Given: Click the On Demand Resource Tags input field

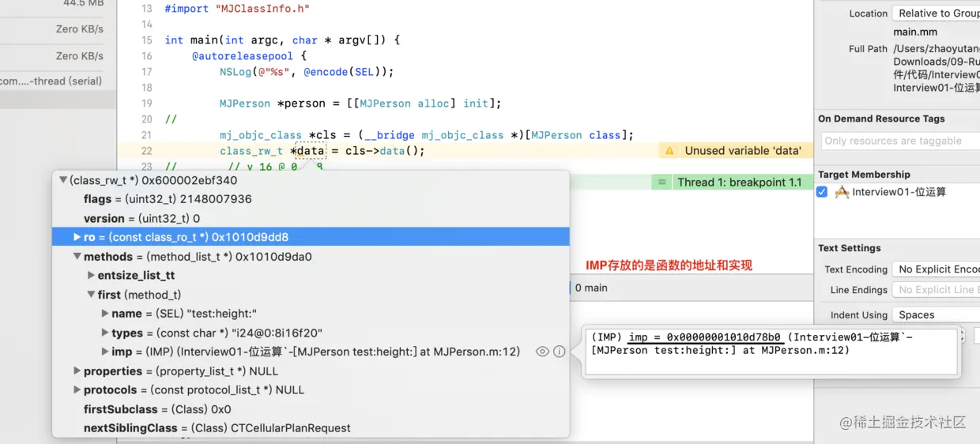Looking at the screenshot, I should 899,141.
